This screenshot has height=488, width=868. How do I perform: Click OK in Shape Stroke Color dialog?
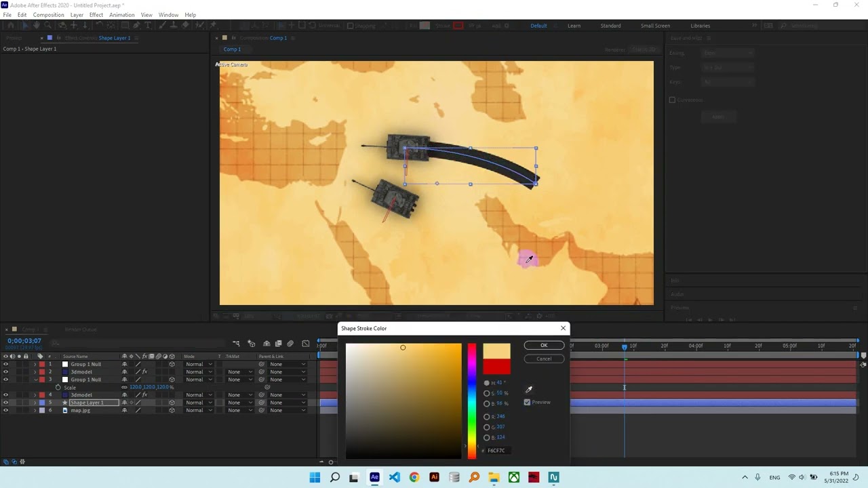click(544, 346)
